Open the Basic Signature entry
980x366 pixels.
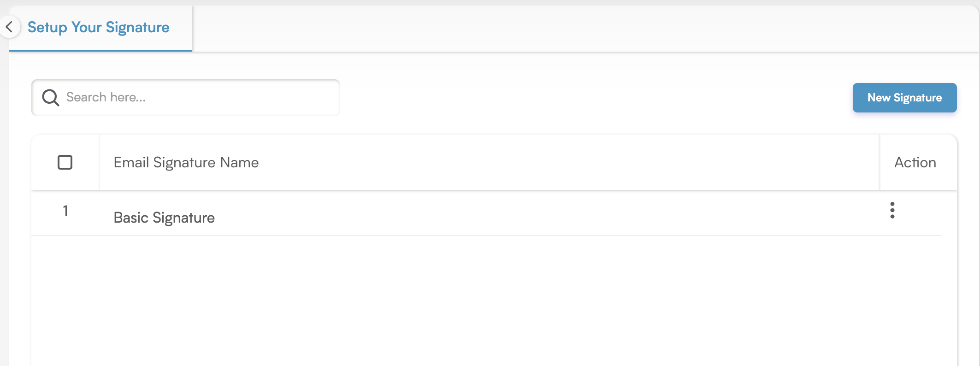coord(164,218)
